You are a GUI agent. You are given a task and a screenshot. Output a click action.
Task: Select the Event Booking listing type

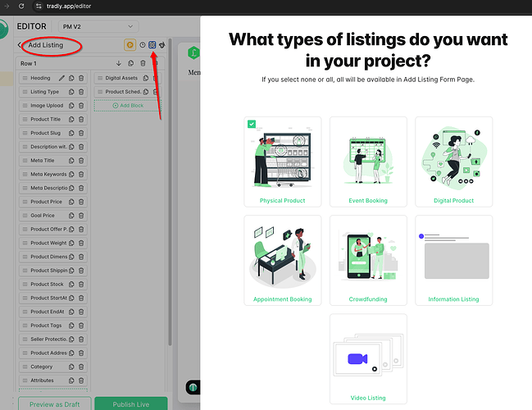tap(368, 161)
